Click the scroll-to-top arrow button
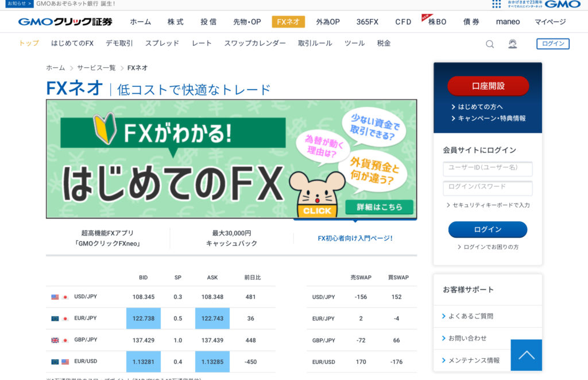Screen dimensions: 588x380 click(x=526, y=355)
